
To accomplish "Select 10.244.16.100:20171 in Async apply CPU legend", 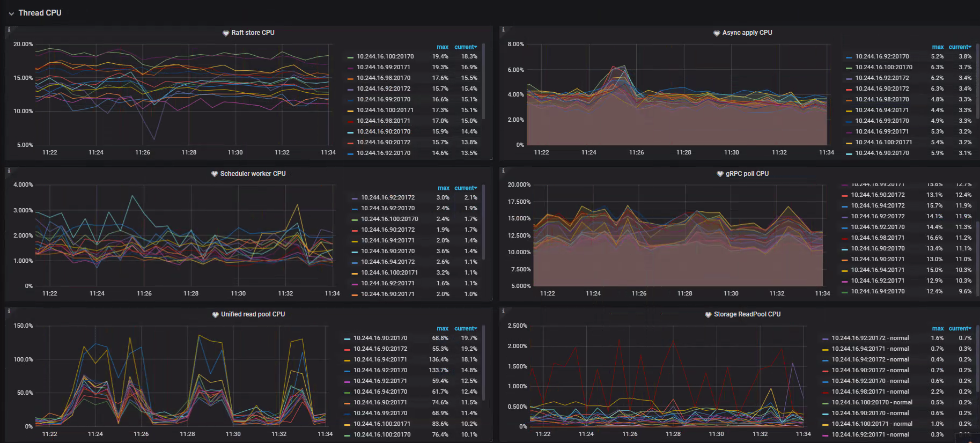I will [883, 142].
